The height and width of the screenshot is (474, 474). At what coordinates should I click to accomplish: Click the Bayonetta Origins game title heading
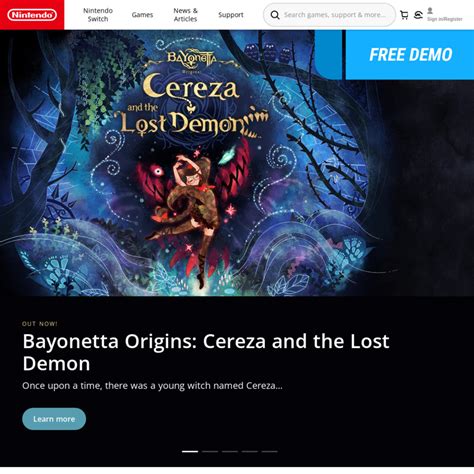pos(206,352)
